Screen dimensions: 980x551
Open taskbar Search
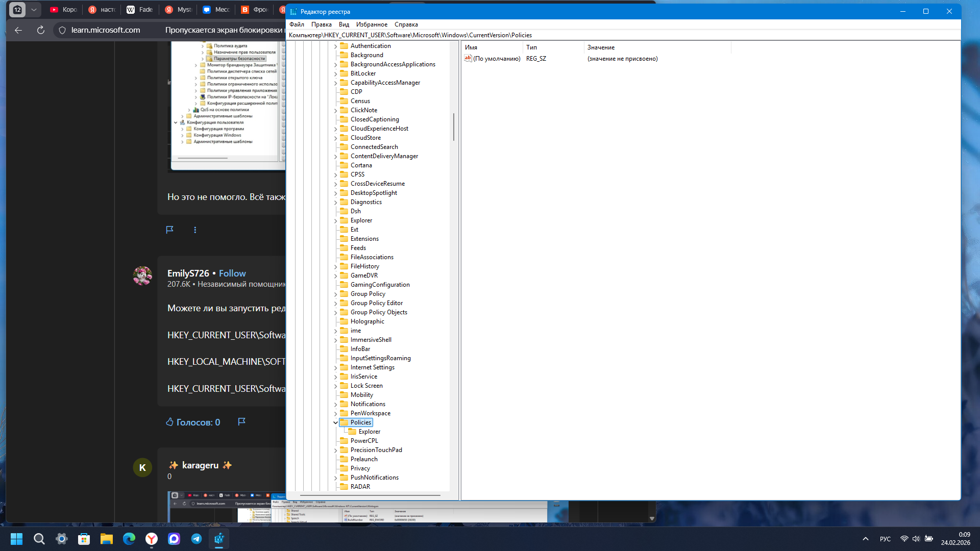click(39, 539)
